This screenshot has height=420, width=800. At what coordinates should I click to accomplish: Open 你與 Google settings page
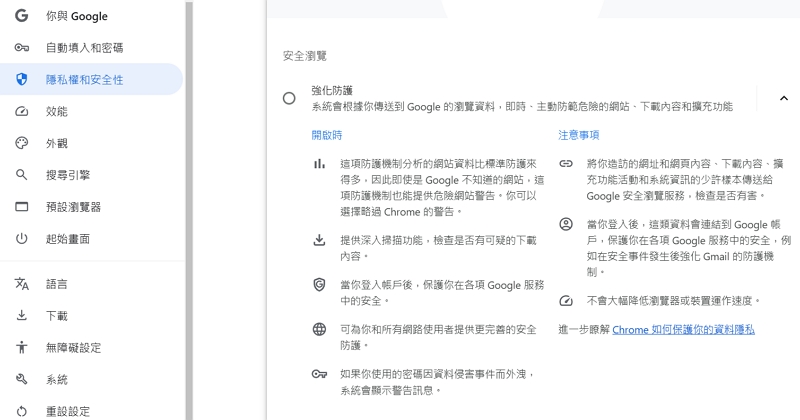tap(92, 16)
